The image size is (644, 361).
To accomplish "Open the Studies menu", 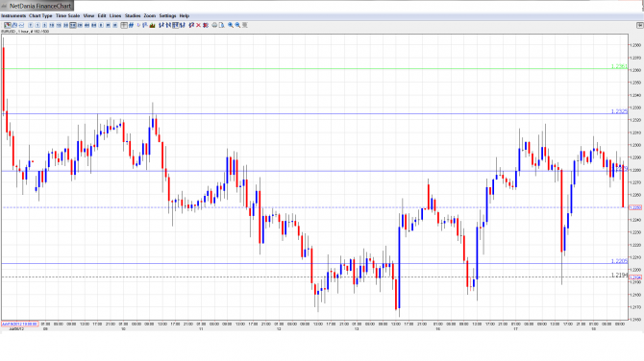I will click(133, 15).
